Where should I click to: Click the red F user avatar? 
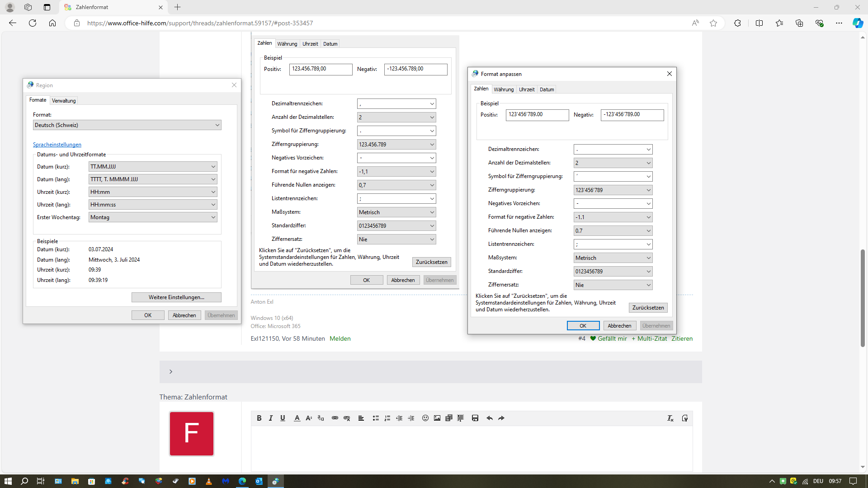(192, 433)
